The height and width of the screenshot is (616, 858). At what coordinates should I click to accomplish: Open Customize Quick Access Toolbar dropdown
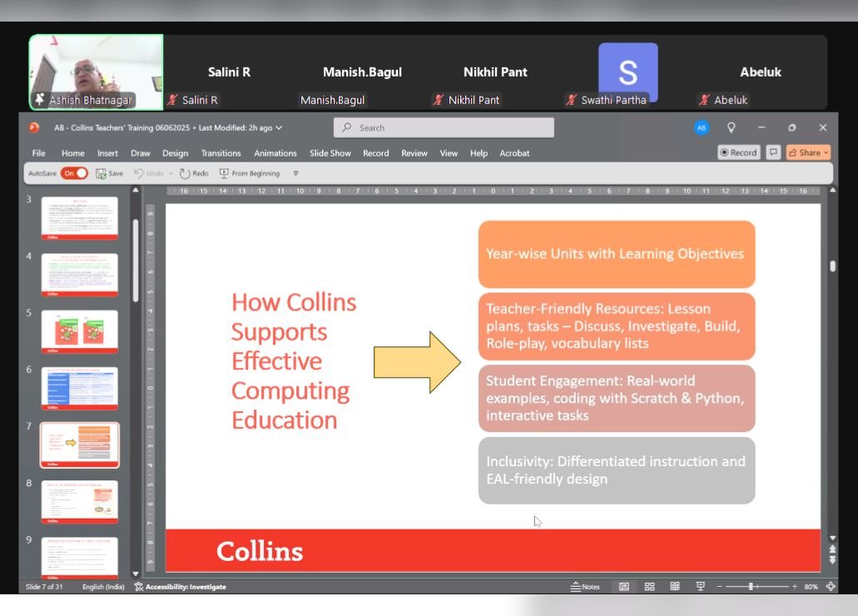(x=295, y=174)
